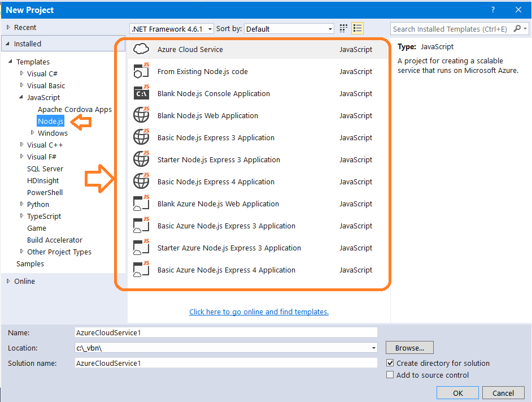Expand the Other Project Types node
This screenshot has width=532, height=402.
tap(21, 252)
